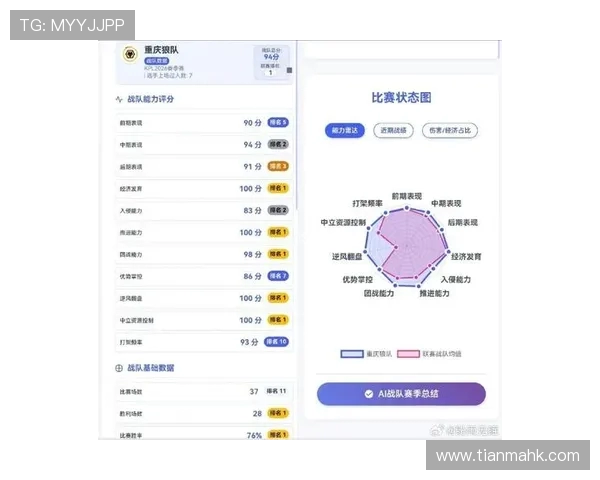
Task: Click the 逆风翻盘 100 分 row
Action: click(x=204, y=298)
